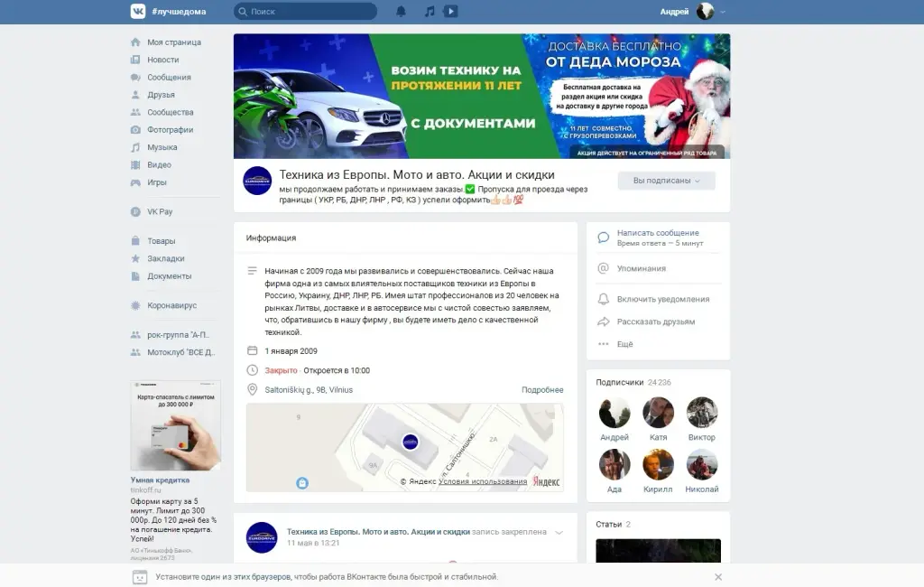Click the Музыка note icon in sidebar
924x587 pixels.
[x=135, y=147]
